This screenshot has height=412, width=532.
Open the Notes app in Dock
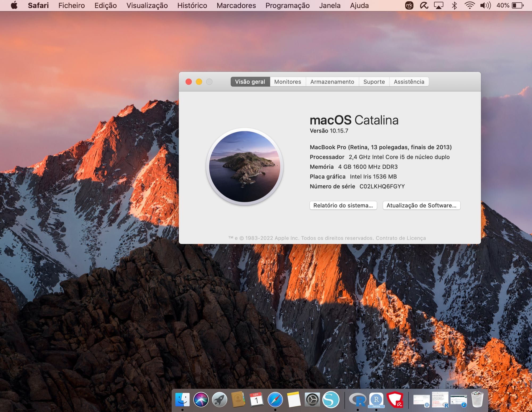pyautogui.click(x=294, y=399)
